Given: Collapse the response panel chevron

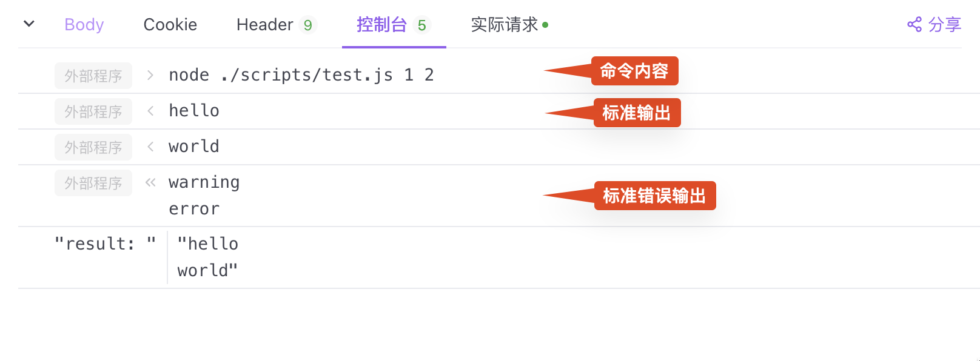Looking at the screenshot, I should [29, 24].
